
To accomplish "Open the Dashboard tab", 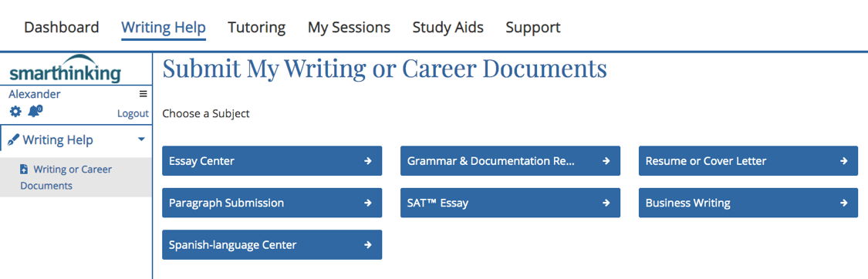I will point(62,27).
